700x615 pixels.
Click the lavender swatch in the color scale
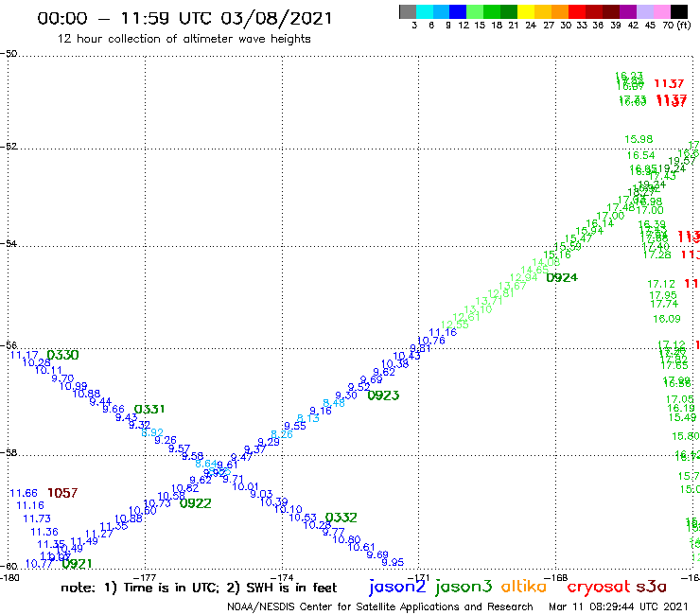coord(644,11)
